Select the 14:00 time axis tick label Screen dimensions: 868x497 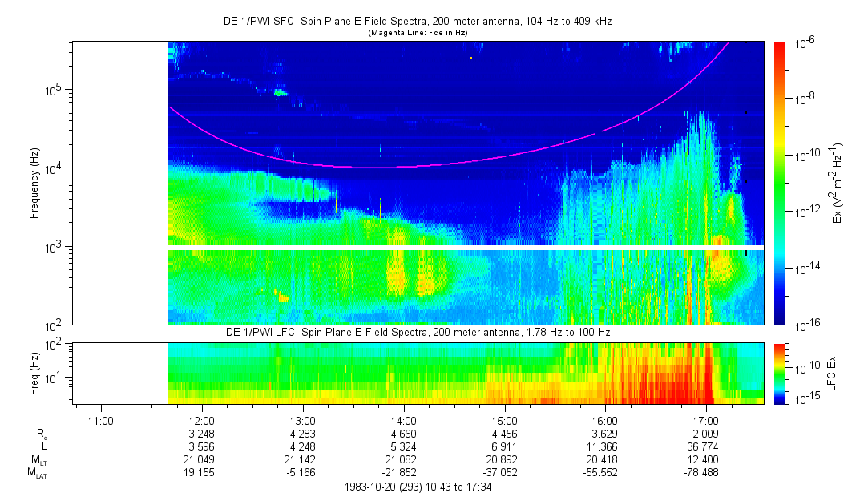coord(403,421)
